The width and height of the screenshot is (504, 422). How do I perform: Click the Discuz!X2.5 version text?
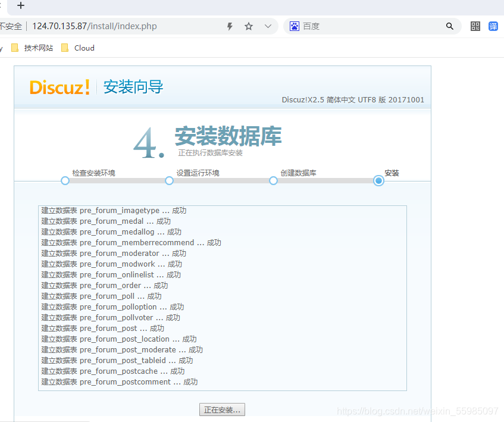tap(353, 99)
